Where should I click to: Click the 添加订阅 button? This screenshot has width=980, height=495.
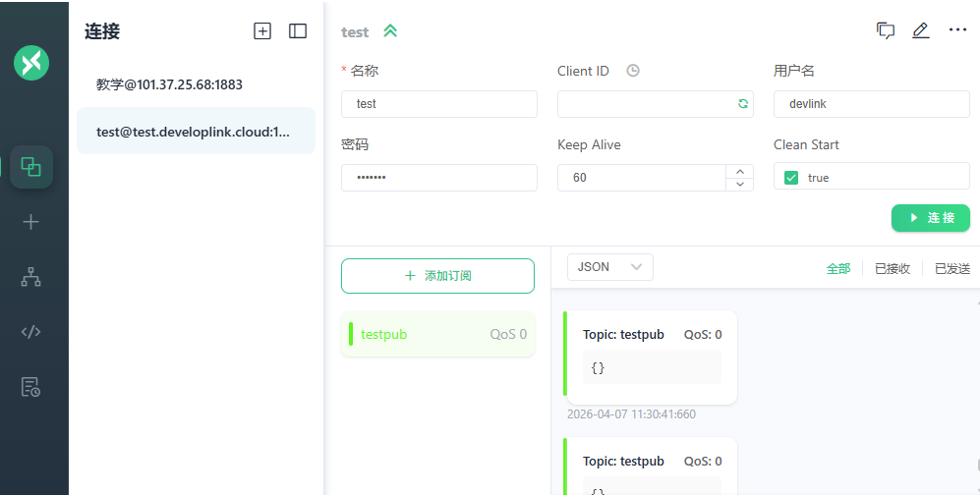pyautogui.click(x=437, y=276)
